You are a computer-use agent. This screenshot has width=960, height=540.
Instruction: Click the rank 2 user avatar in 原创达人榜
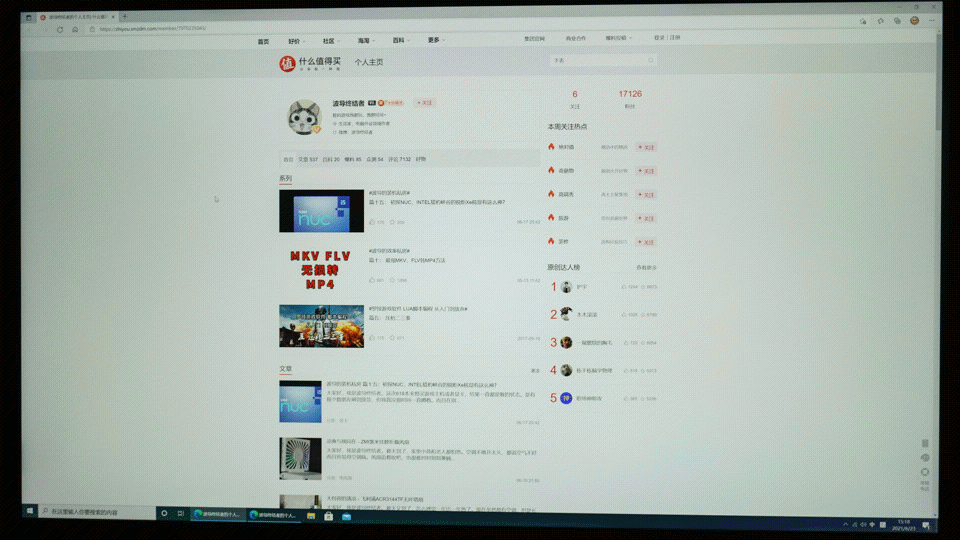566,314
